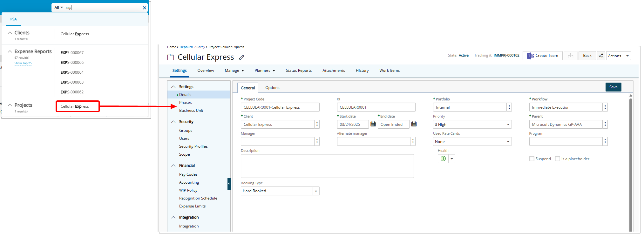644x237 pixels.
Task: Open the Used Rate Cards dropdown
Action: pos(508,142)
